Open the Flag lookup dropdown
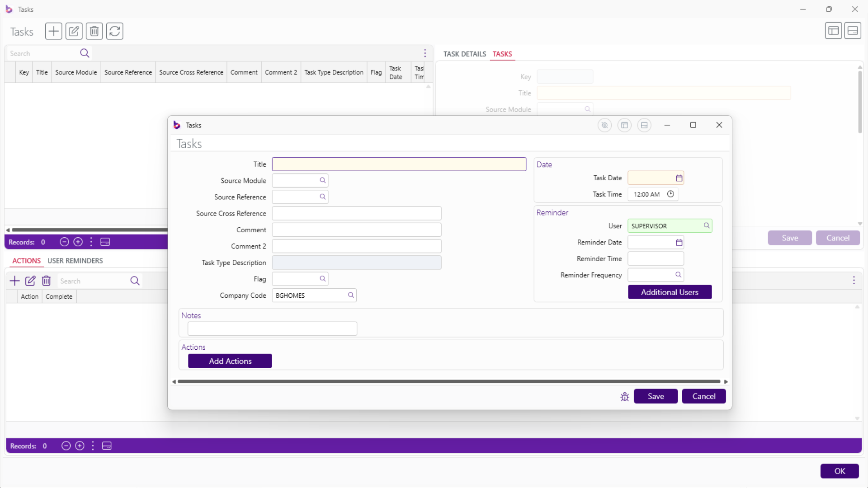This screenshot has width=868, height=488. click(x=322, y=279)
